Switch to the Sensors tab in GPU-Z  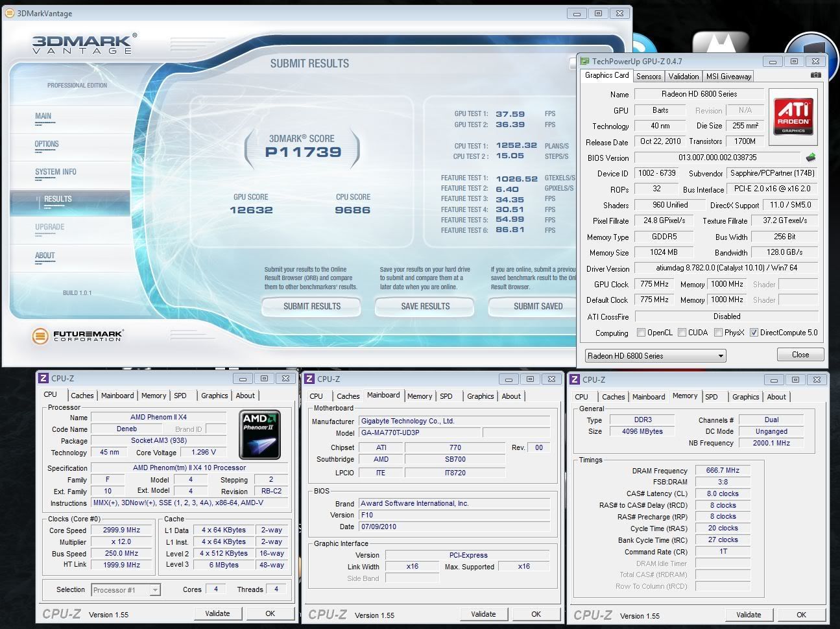tap(648, 77)
